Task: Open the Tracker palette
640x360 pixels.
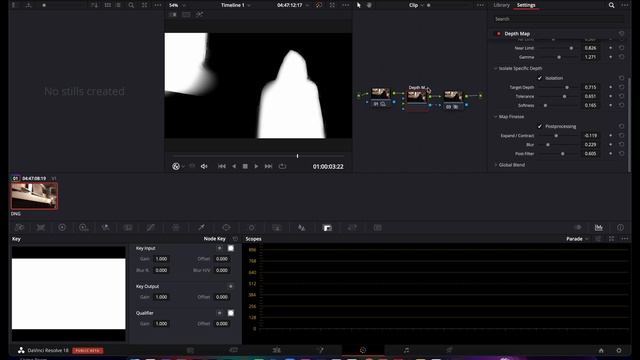Action: [x=252, y=227]
